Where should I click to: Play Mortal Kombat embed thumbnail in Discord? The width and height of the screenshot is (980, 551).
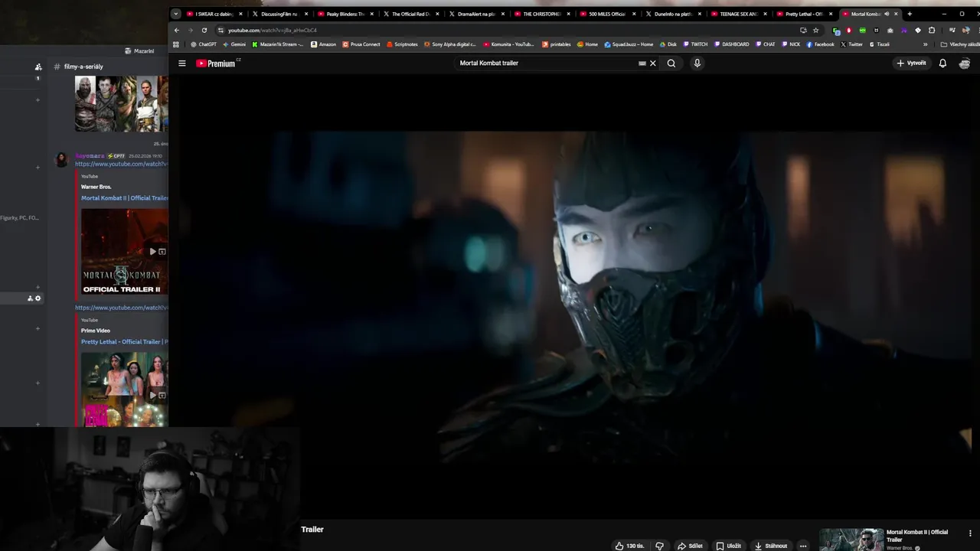[x=125, y=251]
